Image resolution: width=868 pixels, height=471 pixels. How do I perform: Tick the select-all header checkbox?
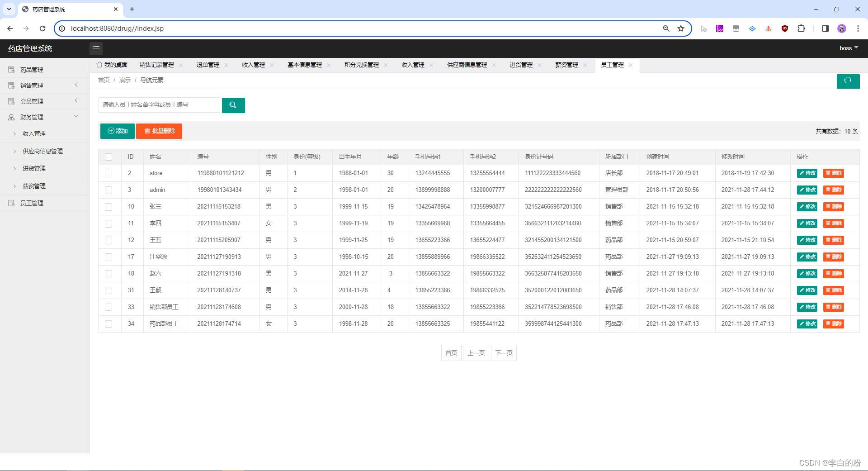pyautogui.click(x=108, y=157)
